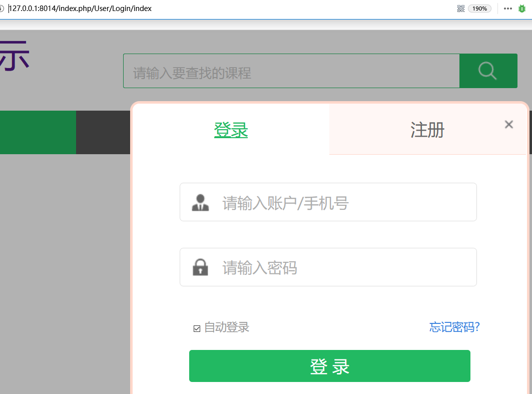Click the green search magnifier button
The width and height of the screenshot is (532, 394).
coord(488,71)
